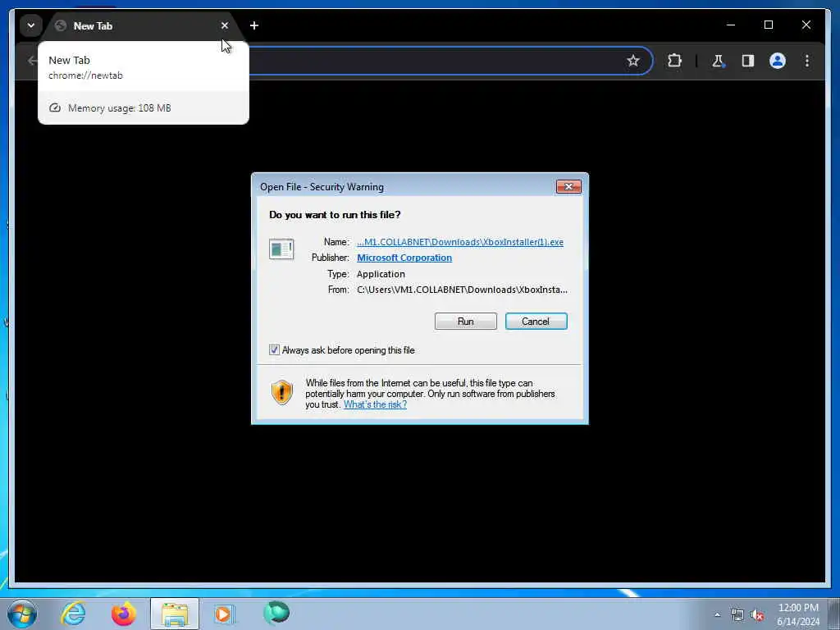Close the security warning with the red X
This screenshot has height=630, width=840.
tap(568, 186)
